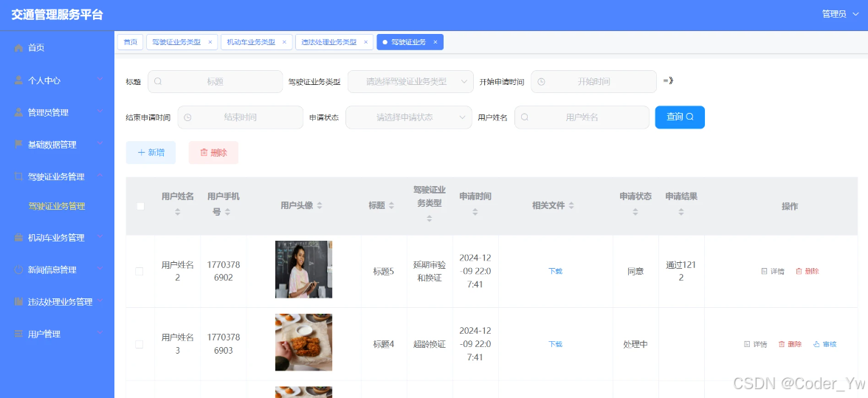This screenshot has width=868, height=398.
Task: Delete the 标题5 row
Action: [807, 271]
